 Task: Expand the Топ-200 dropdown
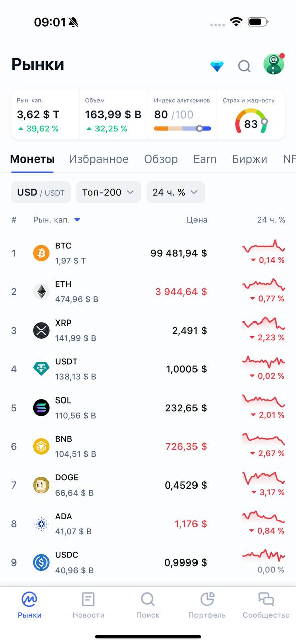tap(109, 192)
